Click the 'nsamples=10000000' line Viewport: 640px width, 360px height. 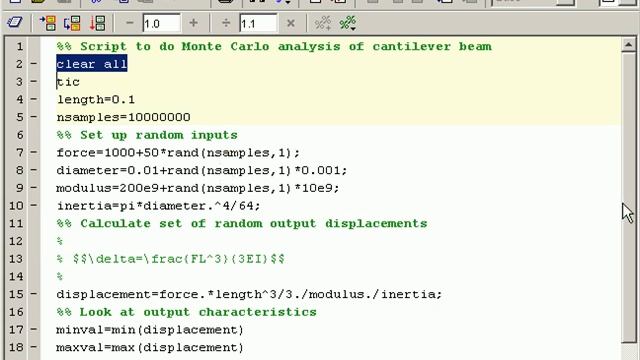point(123,117)
